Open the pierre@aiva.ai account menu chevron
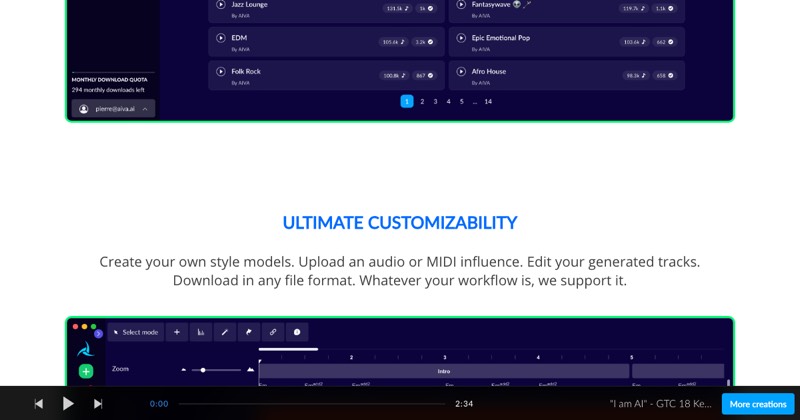The image size is (800, 420). (x=145, y=109)
